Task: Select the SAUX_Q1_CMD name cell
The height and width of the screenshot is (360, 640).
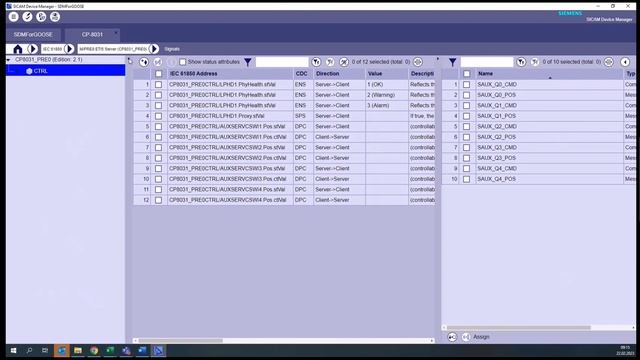Action: point(549,106)
